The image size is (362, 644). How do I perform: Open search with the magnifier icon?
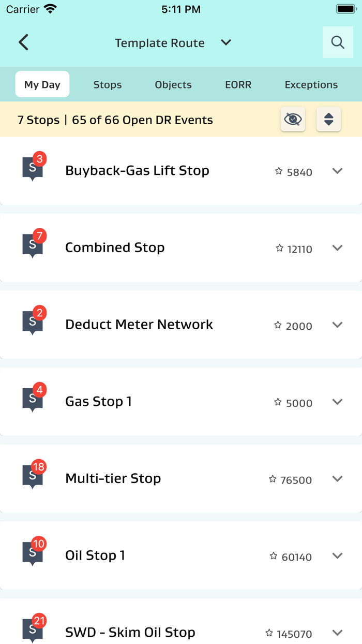338,42
